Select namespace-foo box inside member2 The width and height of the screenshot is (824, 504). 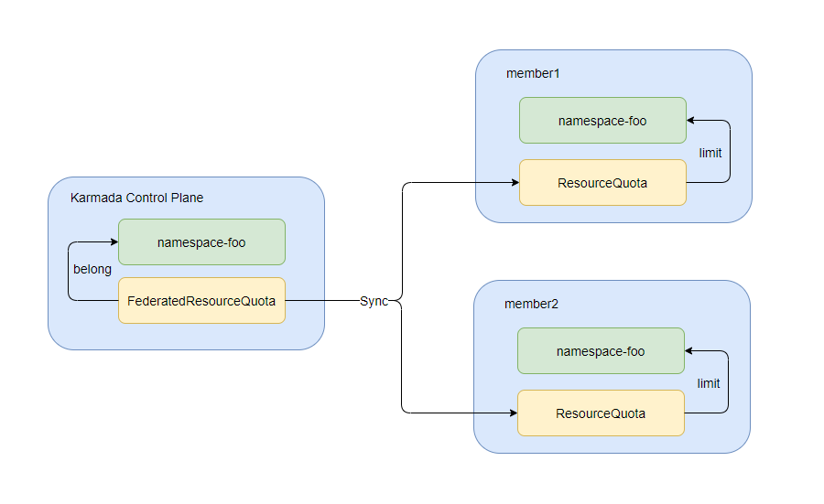pyautogui.click(x=601, y=351)
